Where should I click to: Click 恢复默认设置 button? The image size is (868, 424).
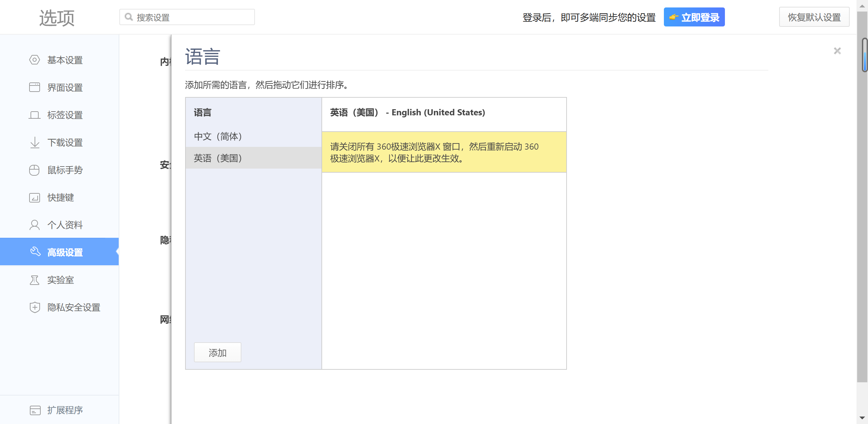click(x=814, y=17)
